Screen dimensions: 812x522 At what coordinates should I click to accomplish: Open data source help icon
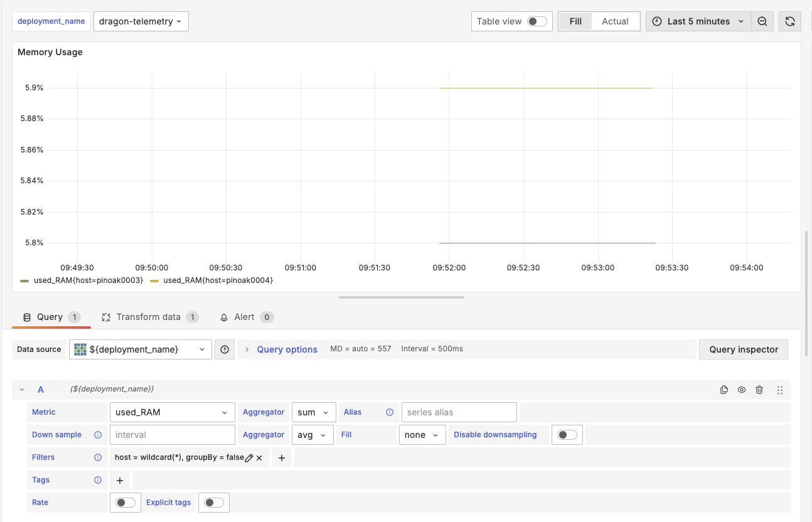[x=225, y=349]
